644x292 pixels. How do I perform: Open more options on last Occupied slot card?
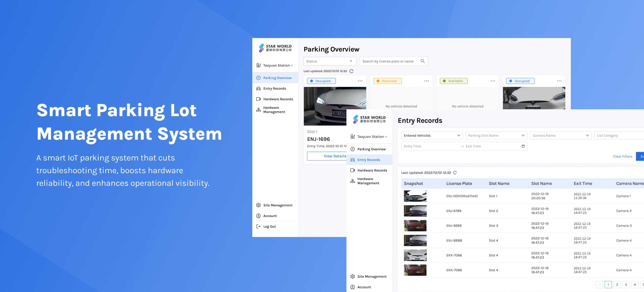tap(559, 81)
